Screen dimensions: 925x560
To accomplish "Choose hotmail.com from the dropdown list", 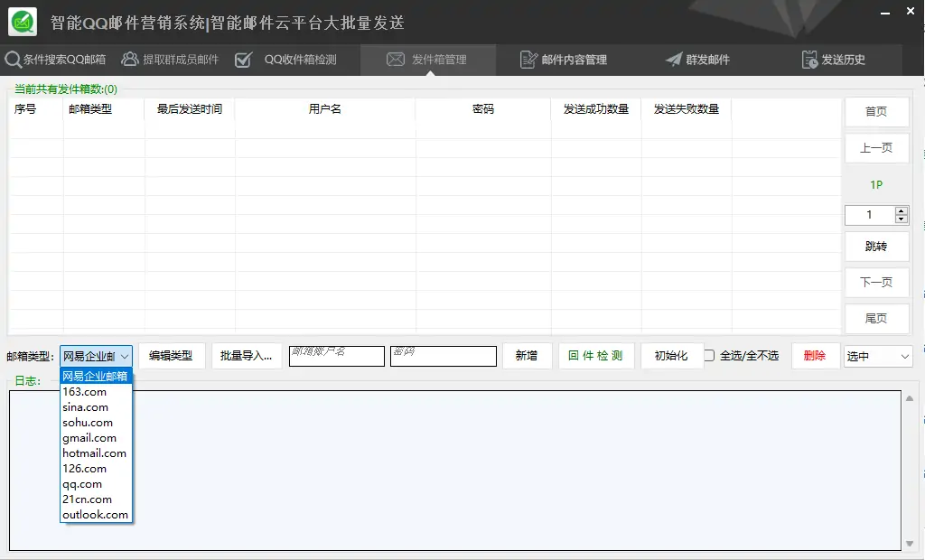I will 96,453.
